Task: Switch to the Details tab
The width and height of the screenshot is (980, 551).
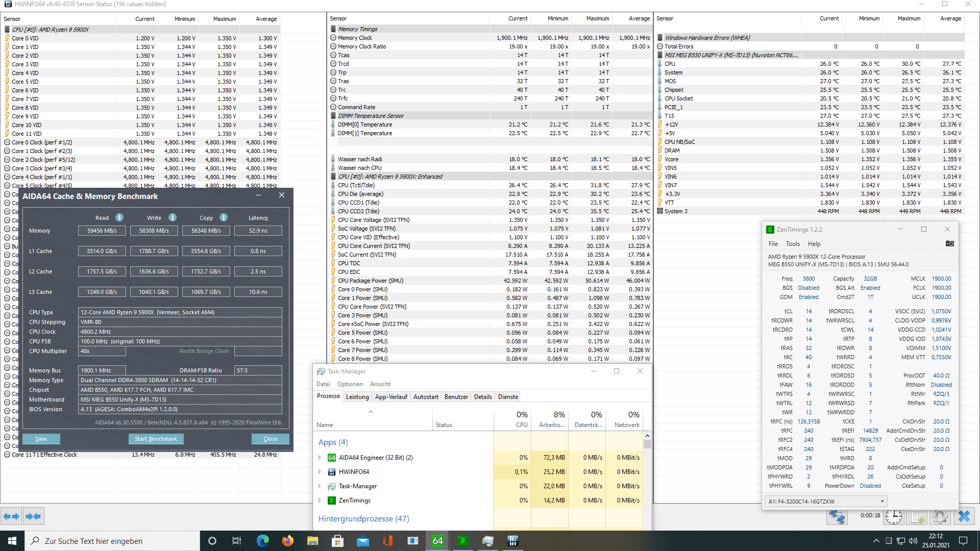Action: 483,397
